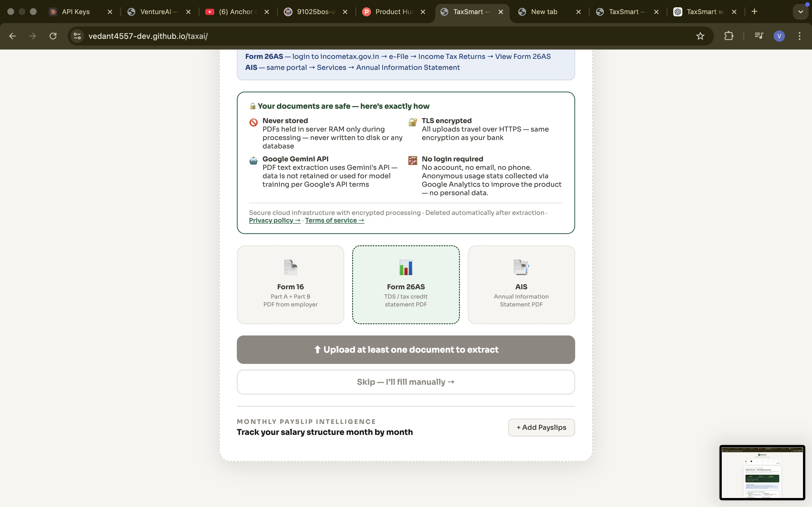The width and height of the screenshot is (812, 507).
Task: Click the AIS document icon
Action: 521,268
